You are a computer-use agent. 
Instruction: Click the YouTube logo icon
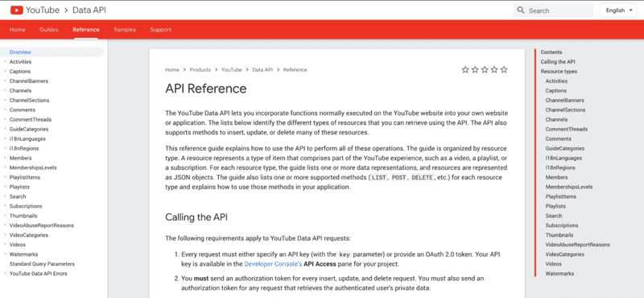[17, 10]
